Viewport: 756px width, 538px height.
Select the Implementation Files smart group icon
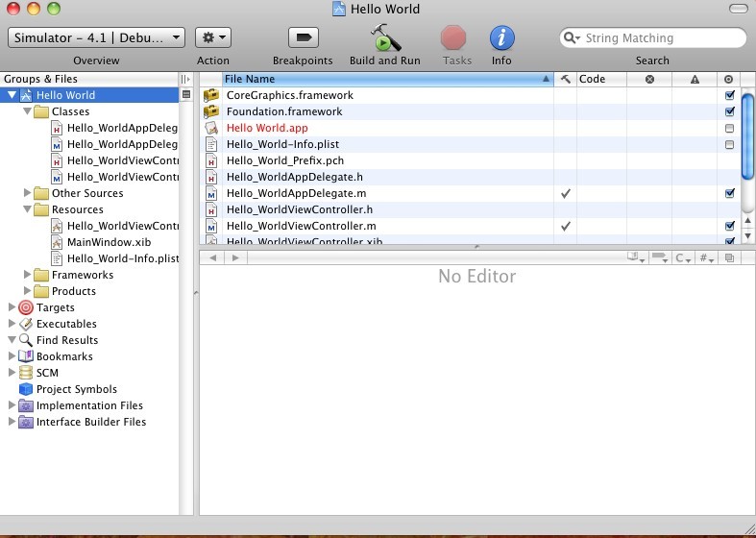[x=26, y=405]
